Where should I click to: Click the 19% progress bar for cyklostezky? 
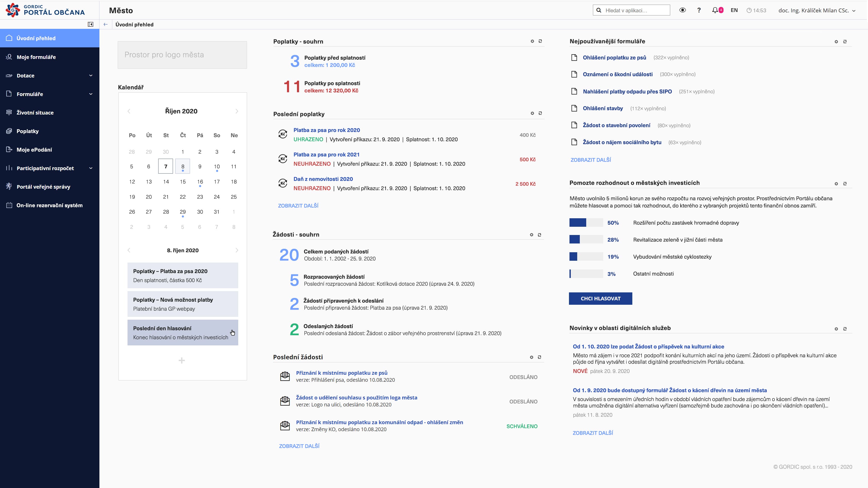pyautogui.click(x=586, y=257)
